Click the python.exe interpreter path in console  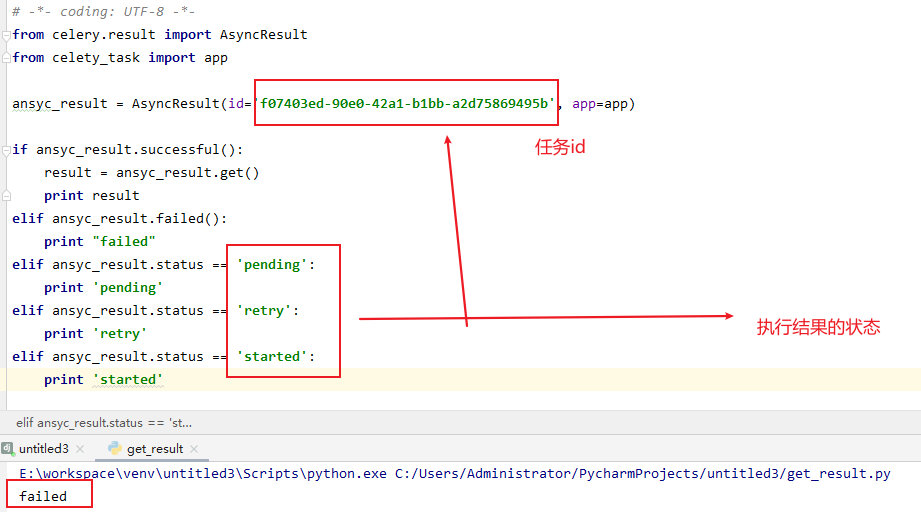click(203, 474)
